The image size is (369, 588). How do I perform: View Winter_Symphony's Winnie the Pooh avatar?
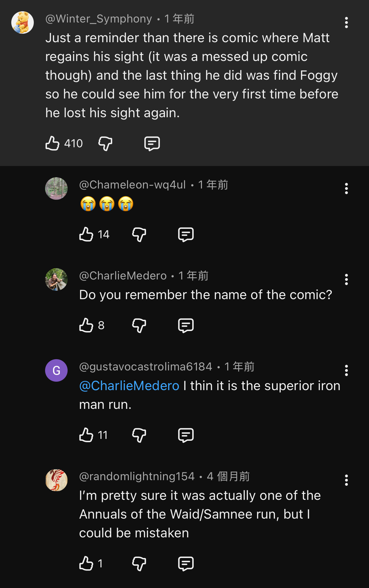coord(23,23)
